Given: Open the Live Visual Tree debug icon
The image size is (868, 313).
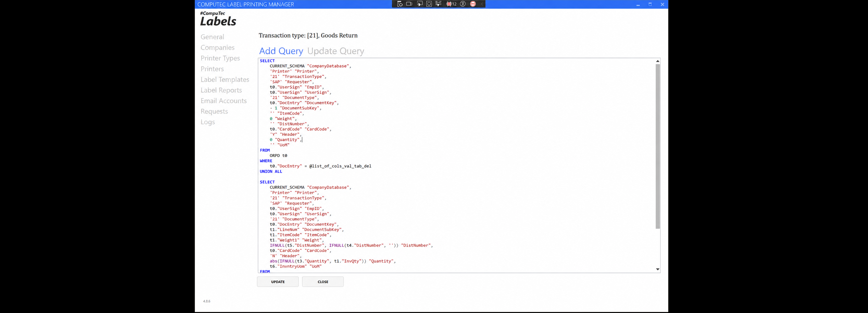Looking at the screenshot, I should pyautogui.click(x=400, y=4).
